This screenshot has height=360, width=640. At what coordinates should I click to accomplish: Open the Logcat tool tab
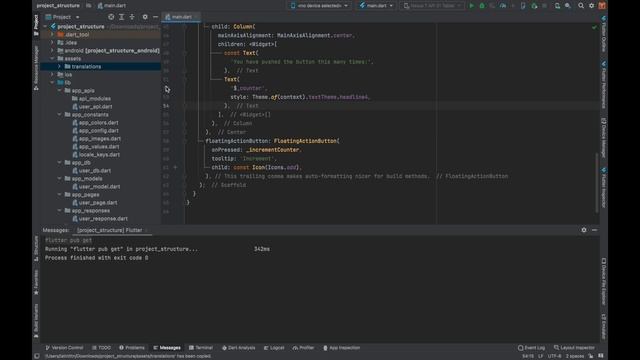[x=274, y=348]
